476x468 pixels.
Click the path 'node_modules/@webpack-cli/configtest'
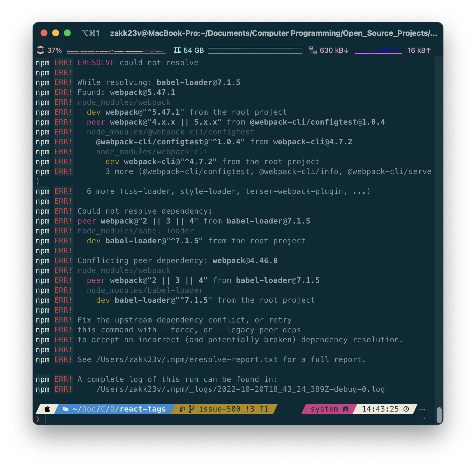click(170, 132)
